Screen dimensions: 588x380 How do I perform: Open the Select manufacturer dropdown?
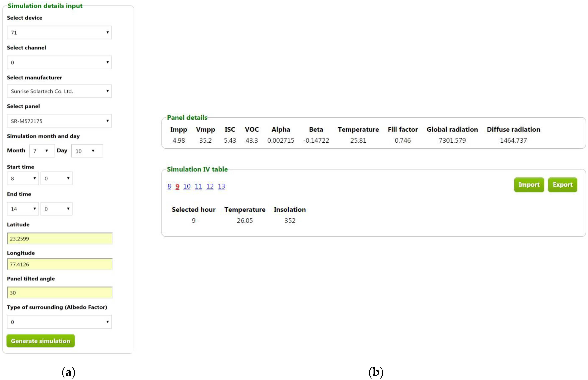59,91
